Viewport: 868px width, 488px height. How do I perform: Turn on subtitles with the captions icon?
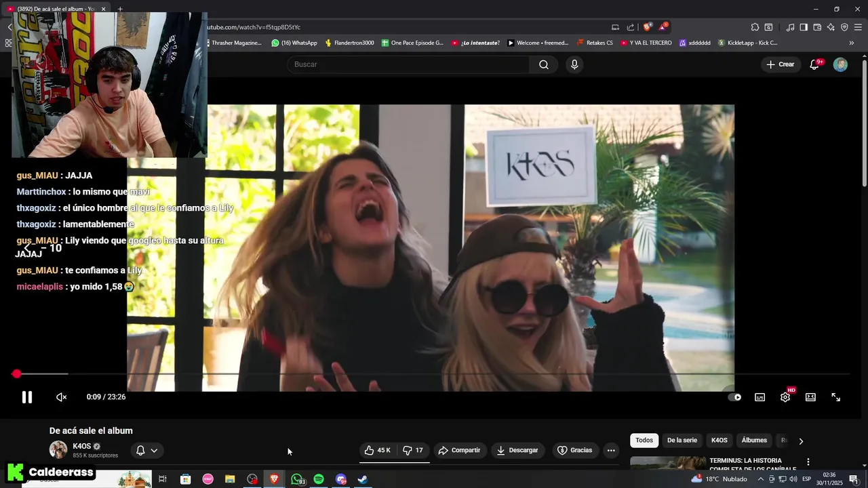760,397
